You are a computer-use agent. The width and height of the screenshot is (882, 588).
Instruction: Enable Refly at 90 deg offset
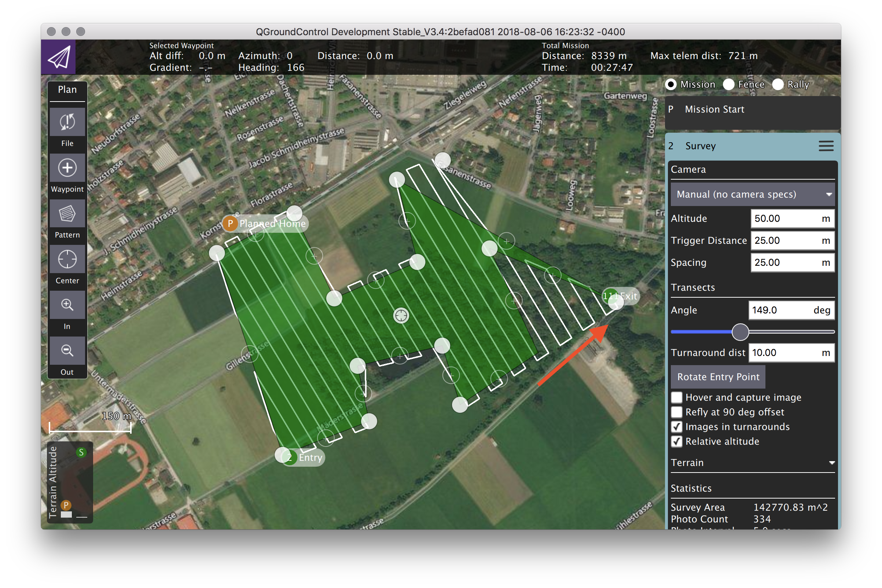pyautogui.click(x=676, y=412)
